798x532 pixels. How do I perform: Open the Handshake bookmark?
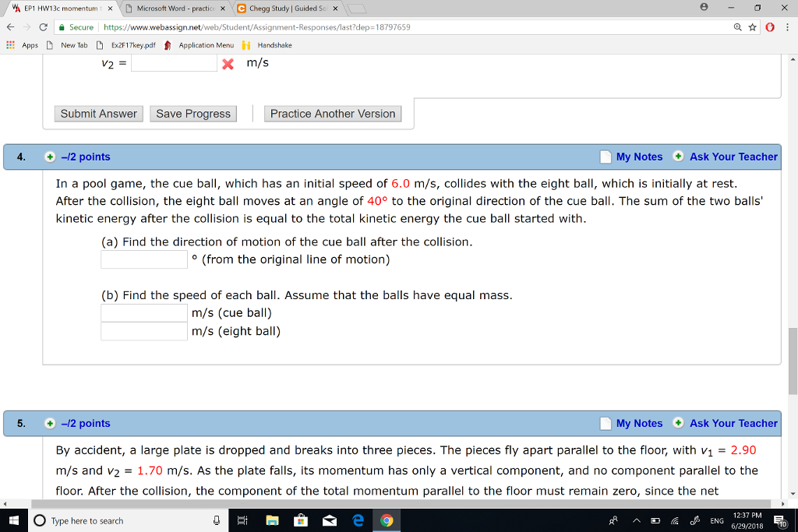tap(267, 45)
